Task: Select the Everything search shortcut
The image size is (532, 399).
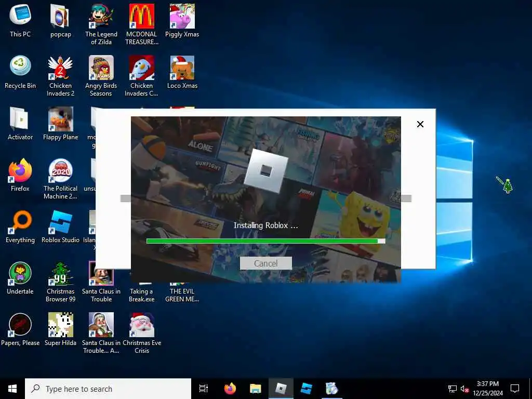Action: click(20, 227)
